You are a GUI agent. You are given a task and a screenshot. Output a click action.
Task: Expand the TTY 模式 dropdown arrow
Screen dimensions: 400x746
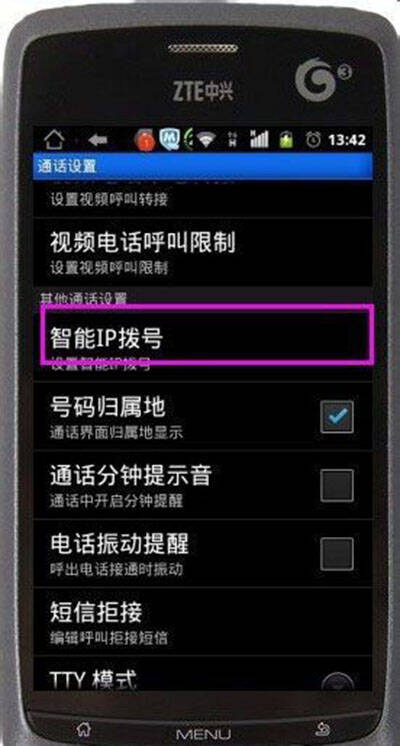click(x=337, y=682)
